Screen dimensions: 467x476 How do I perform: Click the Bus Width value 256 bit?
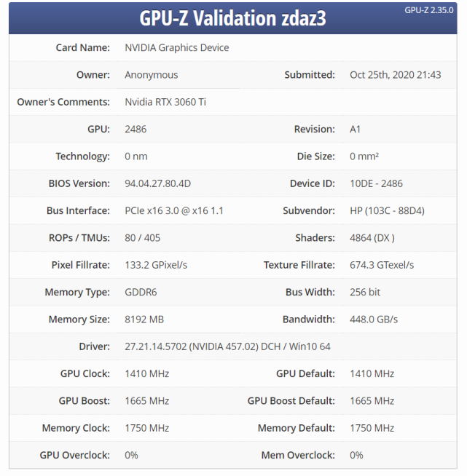(x=365, y=292)
